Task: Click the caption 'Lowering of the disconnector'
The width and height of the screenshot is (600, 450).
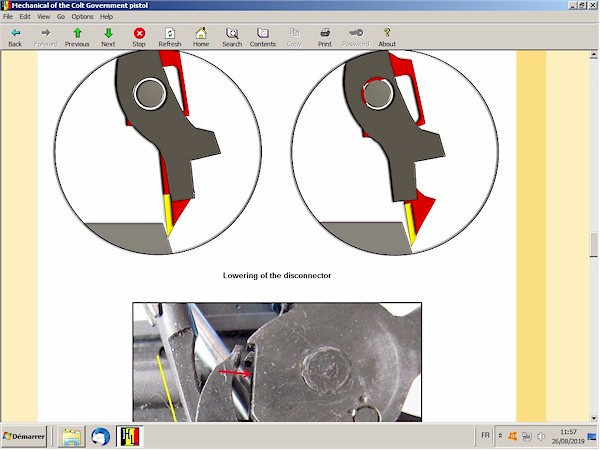Action: pos(277,276)
